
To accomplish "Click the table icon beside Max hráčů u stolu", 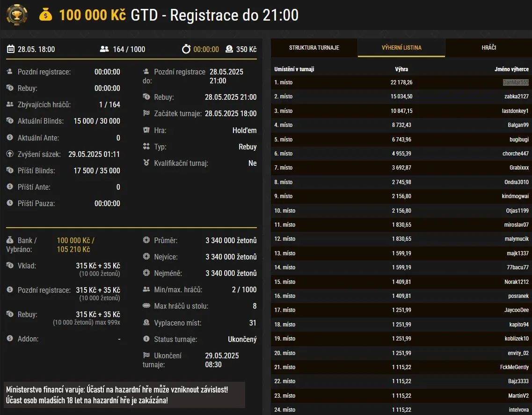I will 146,306.
